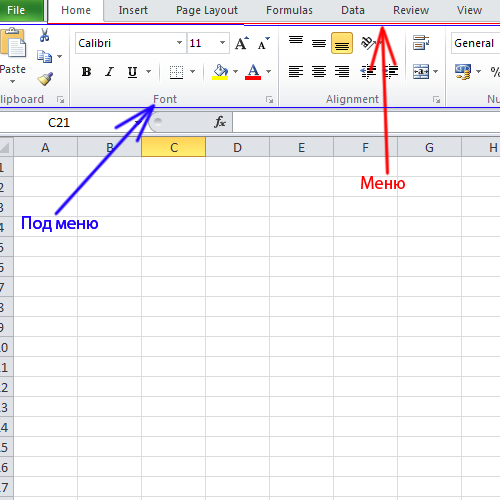Toggle Bold formatting
The image size is (500, 500).
[x=86, y=72]
